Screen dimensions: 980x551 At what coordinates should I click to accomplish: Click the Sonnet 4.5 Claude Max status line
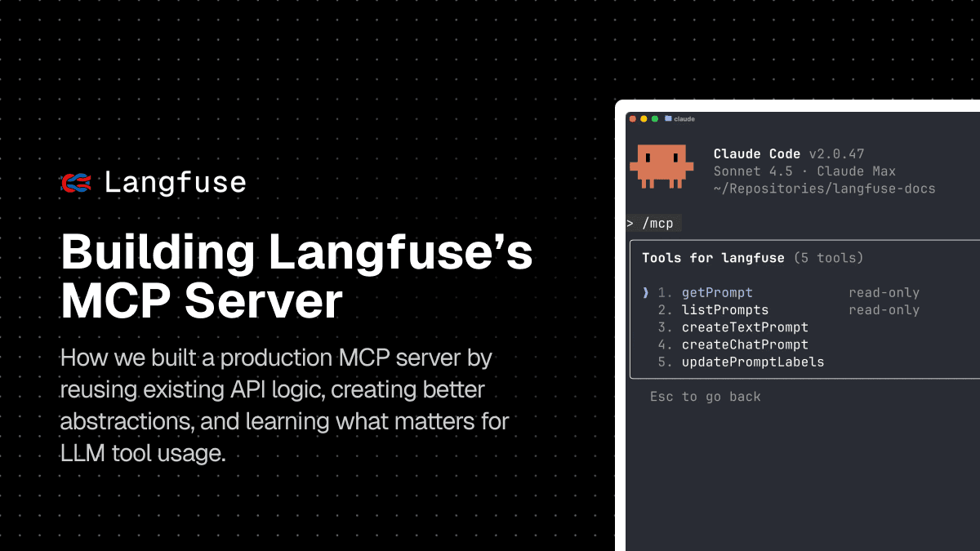[804, 171]
